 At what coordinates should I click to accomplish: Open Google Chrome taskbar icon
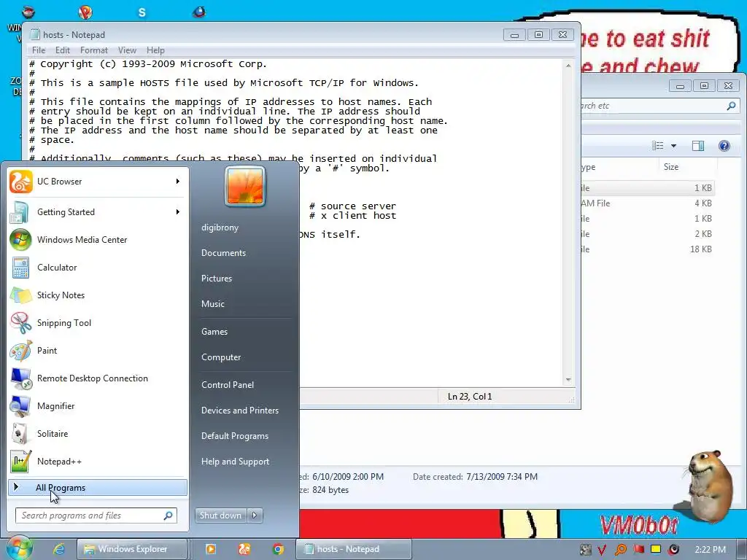(278, 549)
